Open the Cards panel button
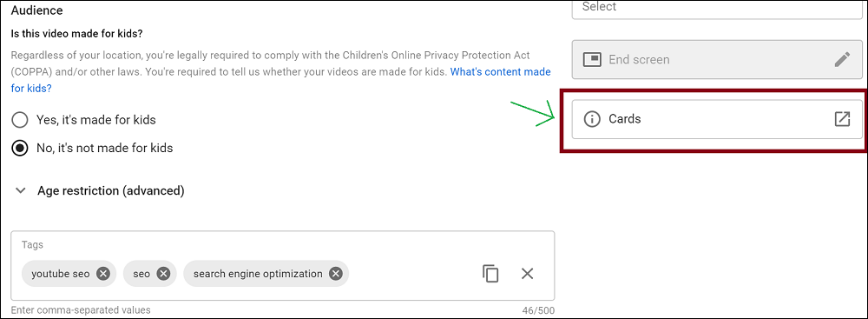The height and width of the screenshot is (319, 868). pyautogui.click(x=717, y=119)
